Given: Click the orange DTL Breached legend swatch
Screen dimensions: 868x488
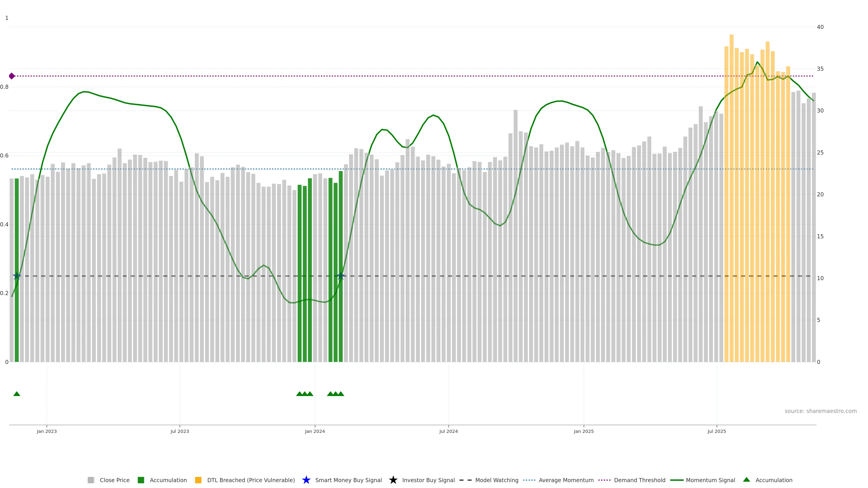Looking at the screenshot, I should pos(198,480).
